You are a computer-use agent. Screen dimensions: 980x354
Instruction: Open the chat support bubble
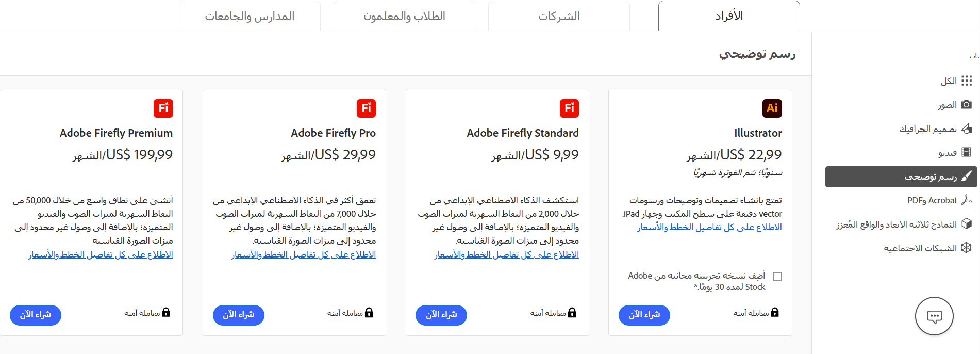934,316
